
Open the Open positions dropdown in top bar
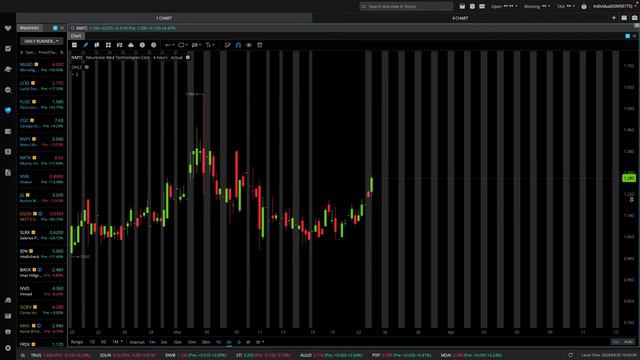pos(504,7)
